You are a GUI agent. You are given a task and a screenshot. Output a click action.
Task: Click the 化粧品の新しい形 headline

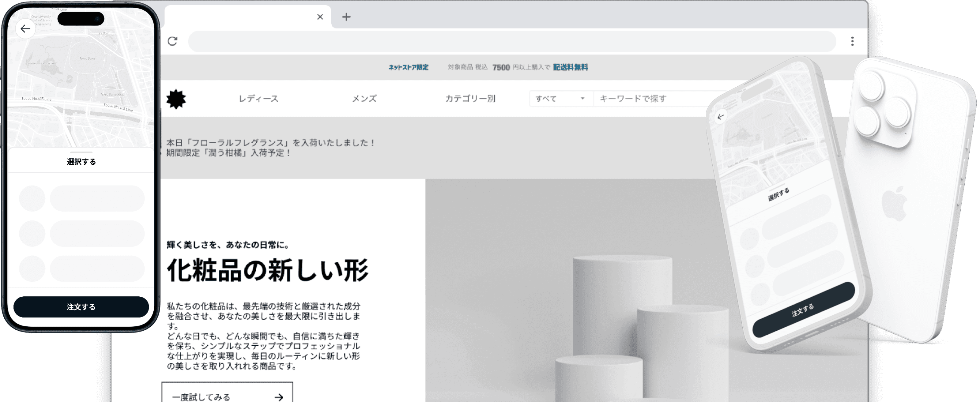[x=268, y=270]
